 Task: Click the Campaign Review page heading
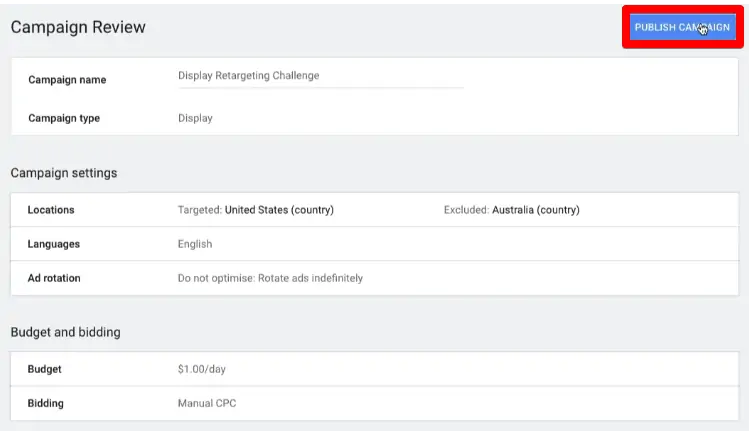tap(78, 27)
